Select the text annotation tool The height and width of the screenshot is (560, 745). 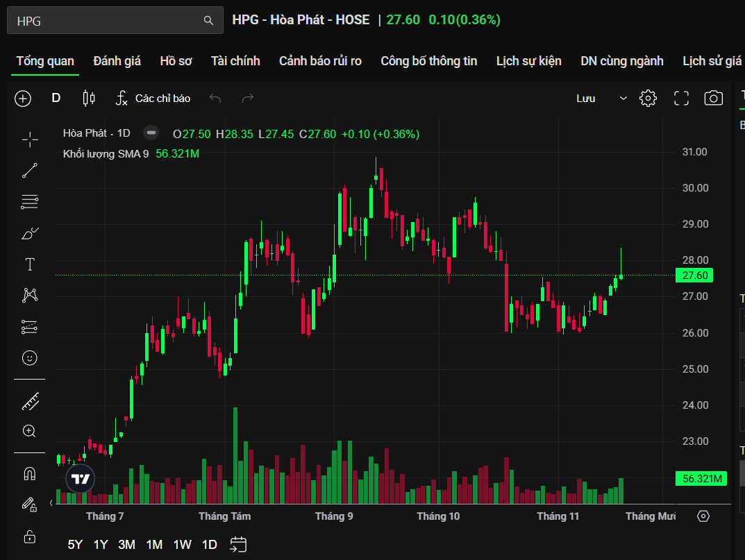(x=30, y=264)
